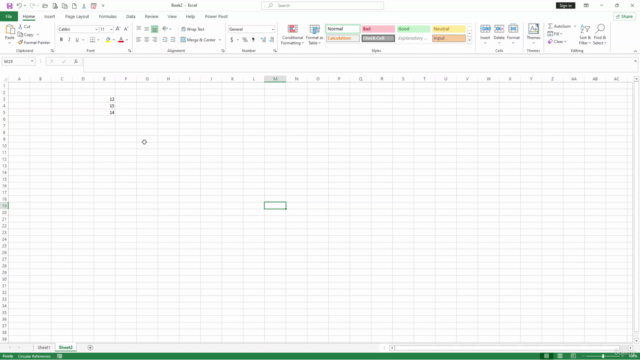
Task: Select column M header
Action: point(275,79)
